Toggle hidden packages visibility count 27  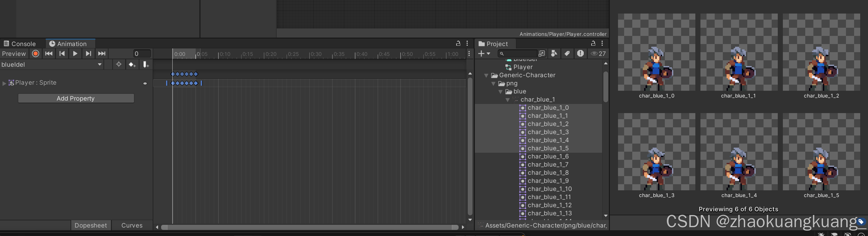pos(598,53)
